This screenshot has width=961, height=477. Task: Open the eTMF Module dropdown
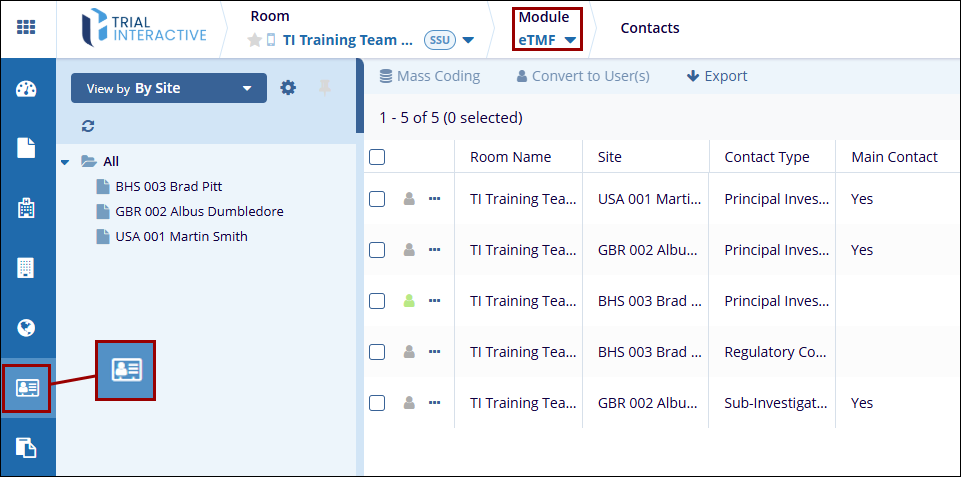tap(547, 40)
